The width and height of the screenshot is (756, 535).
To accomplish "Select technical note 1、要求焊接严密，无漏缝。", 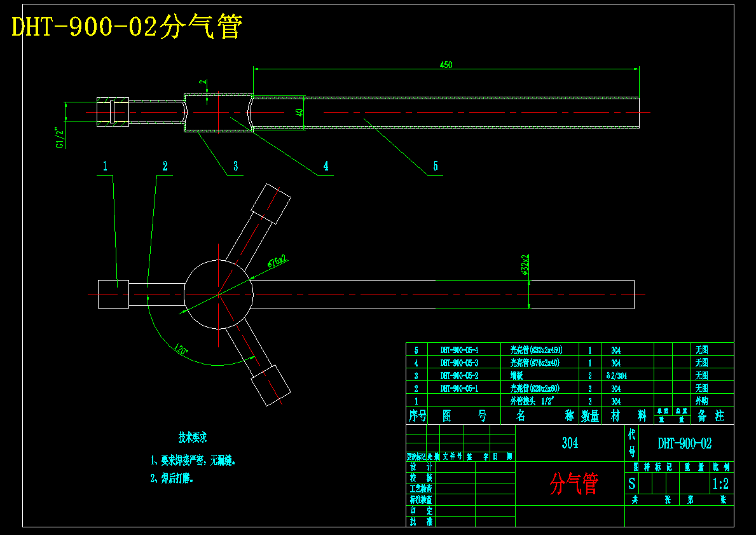I will (x=193, y=461).
